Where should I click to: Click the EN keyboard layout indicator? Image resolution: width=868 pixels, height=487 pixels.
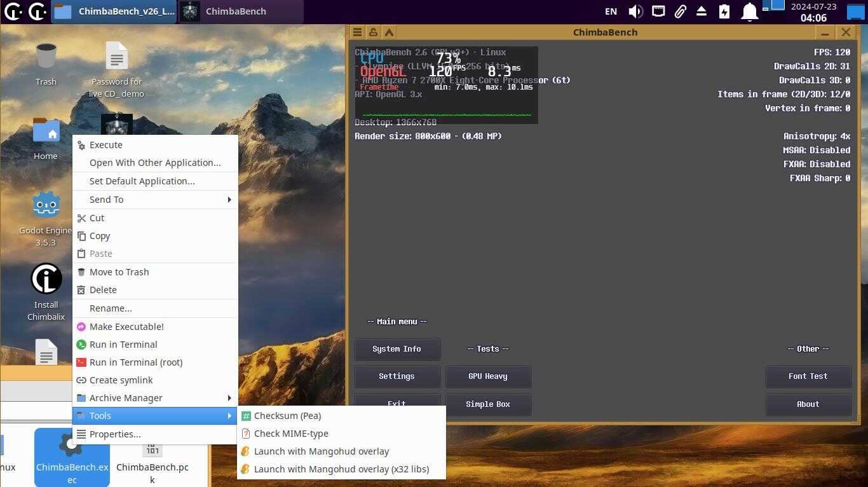(611, 11)
